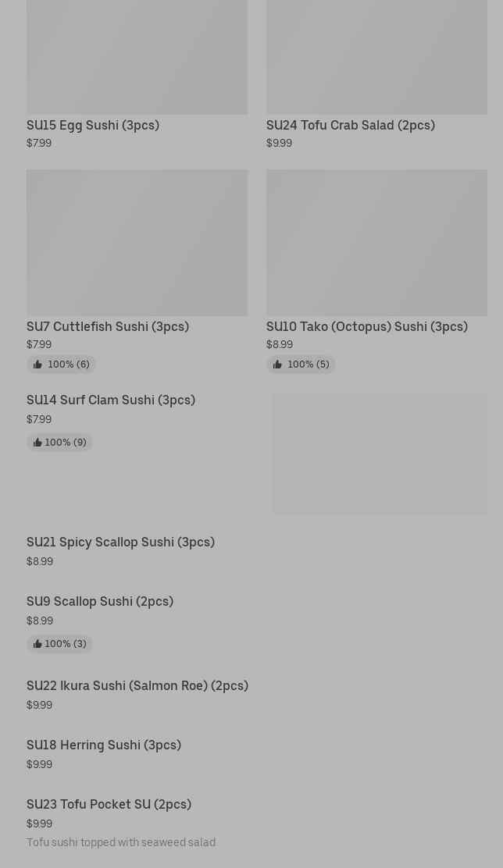Click thumbs-up icon under SU7 Cuttlefish Sushi
The width and height of the screenshot is (503, 868).
pyautogui.click(x=37, y=365)
